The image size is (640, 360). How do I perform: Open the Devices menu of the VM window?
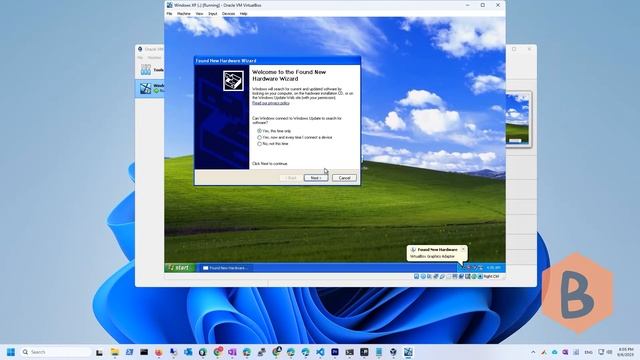[228, 13]
